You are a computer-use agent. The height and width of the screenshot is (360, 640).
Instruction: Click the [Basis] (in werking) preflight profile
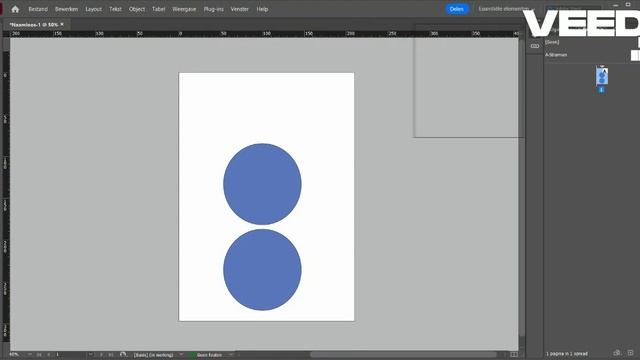click(x=153, y=355)
